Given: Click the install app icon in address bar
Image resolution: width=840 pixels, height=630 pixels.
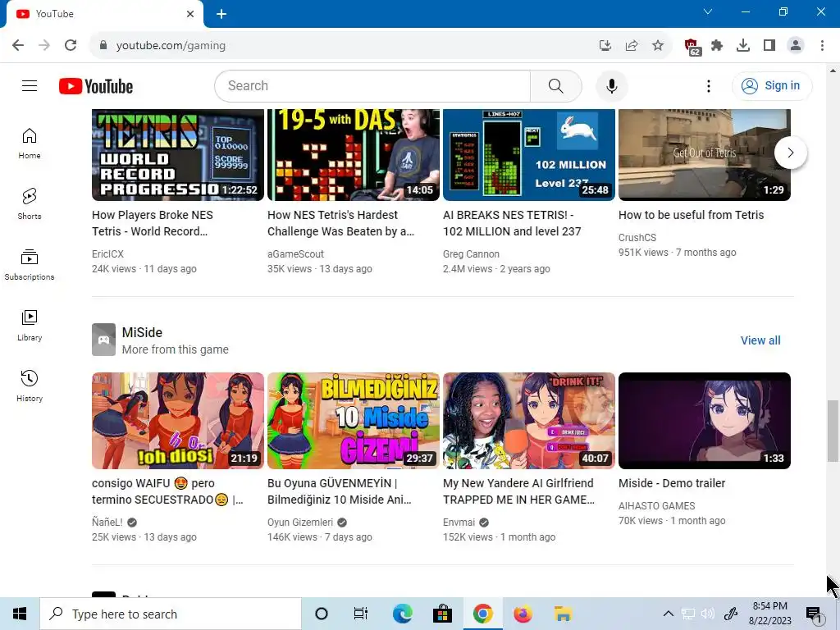Looking at the screenshot, I should [605, 46].
